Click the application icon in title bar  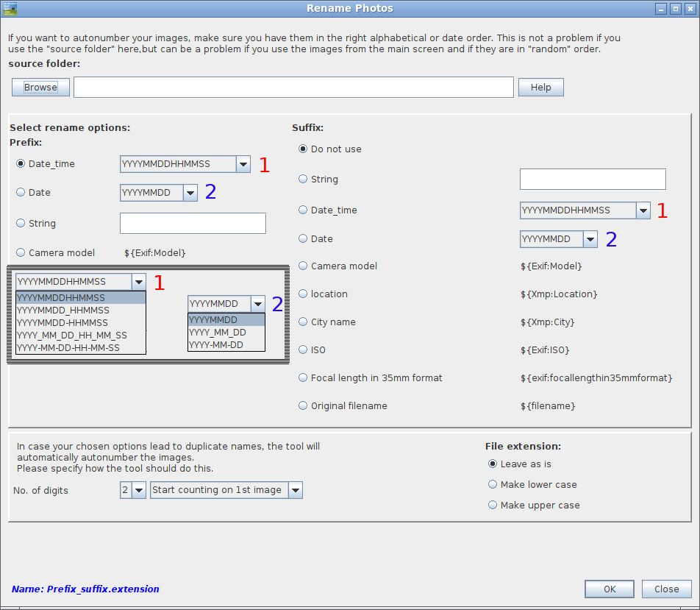pos(10,9)
